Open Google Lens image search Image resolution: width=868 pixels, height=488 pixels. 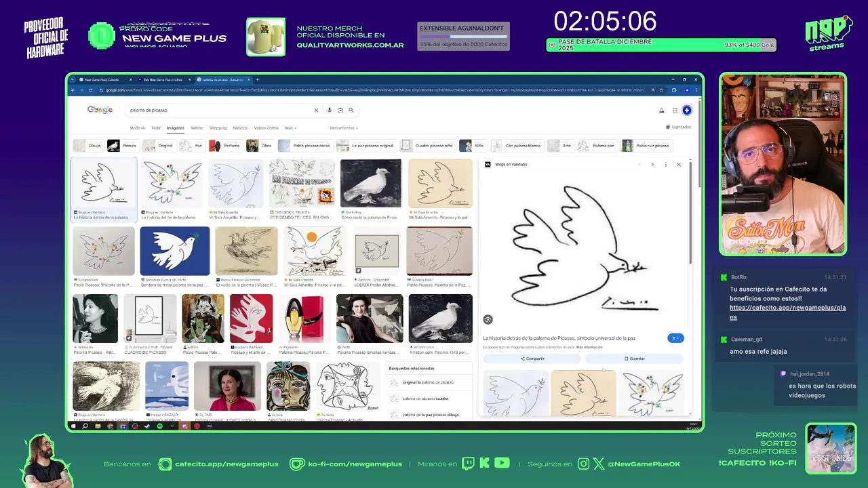tap(340, 110)
